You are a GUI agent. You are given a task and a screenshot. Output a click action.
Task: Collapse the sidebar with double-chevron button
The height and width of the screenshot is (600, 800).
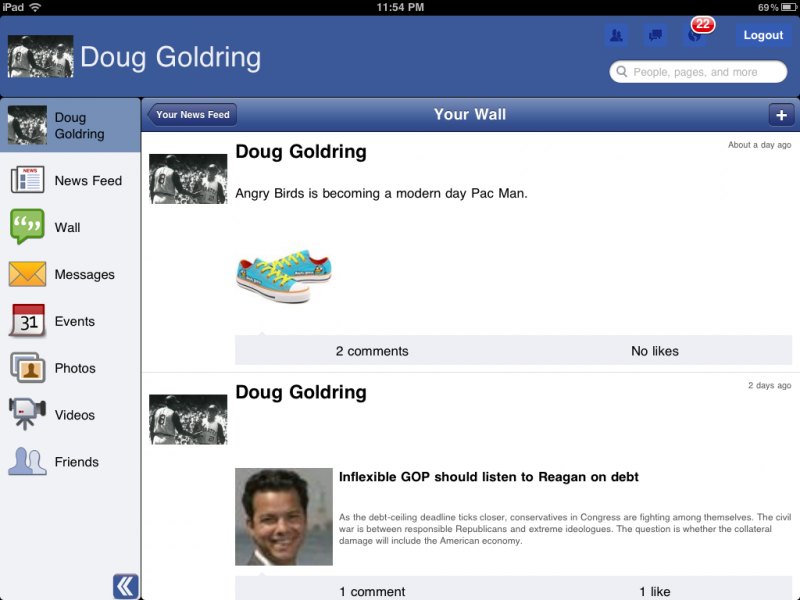[x=126, y=586]
